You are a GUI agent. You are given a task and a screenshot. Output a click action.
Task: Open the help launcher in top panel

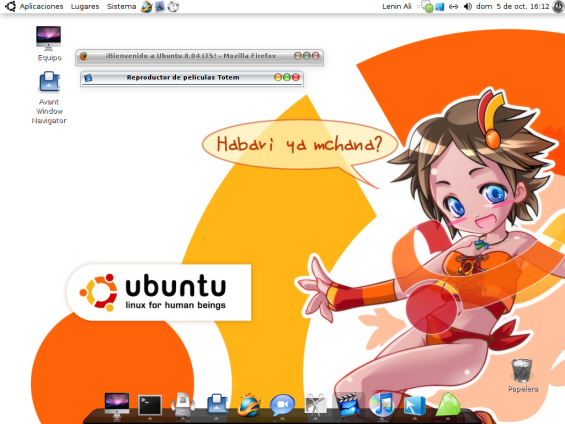point(173,6)
